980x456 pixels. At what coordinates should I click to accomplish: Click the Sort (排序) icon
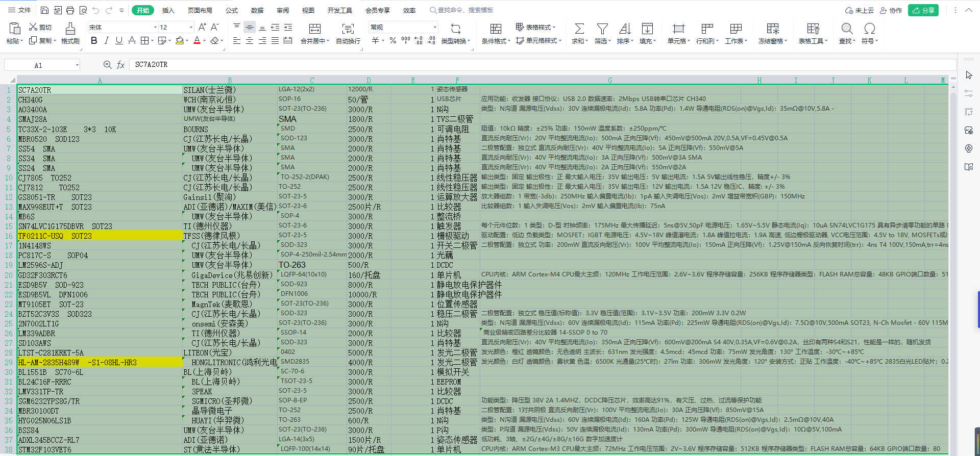tap(625, 29)
